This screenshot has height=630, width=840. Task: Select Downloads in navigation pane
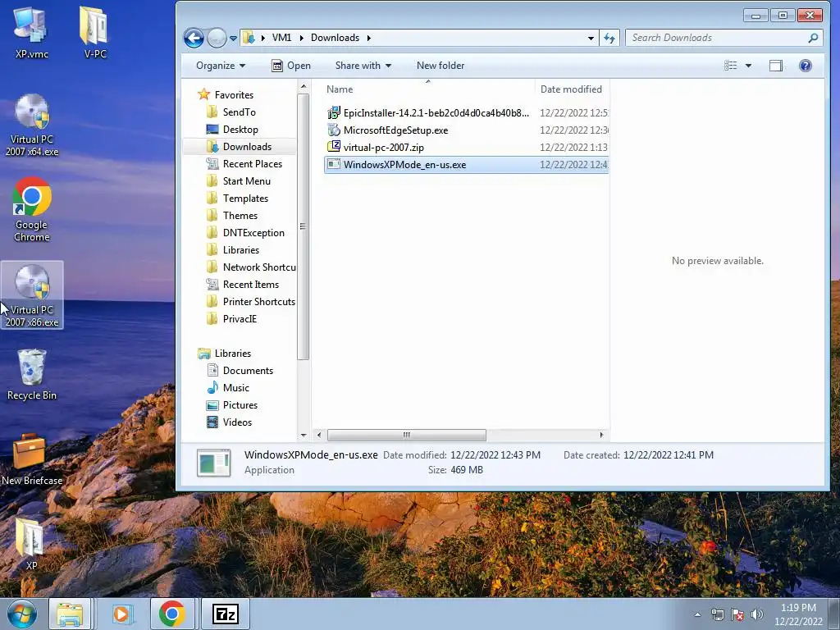tap(247, 146)
